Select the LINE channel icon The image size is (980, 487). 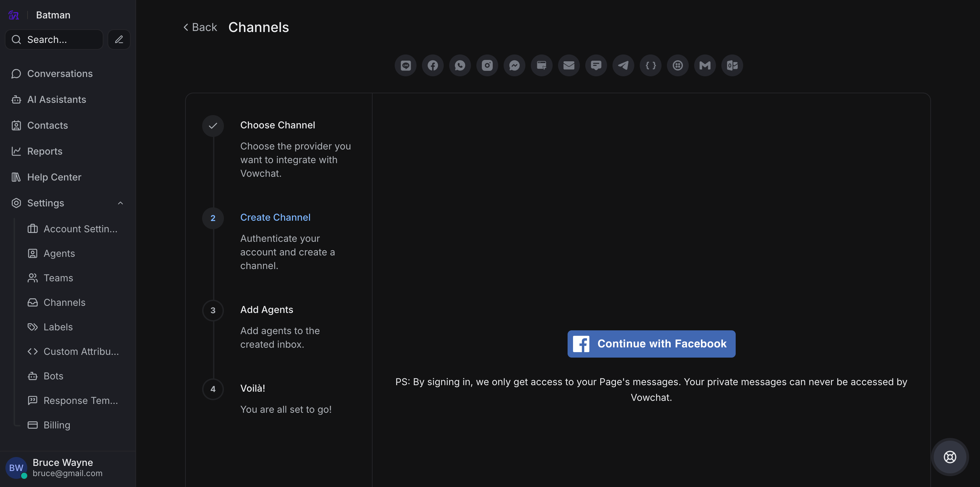406,65
